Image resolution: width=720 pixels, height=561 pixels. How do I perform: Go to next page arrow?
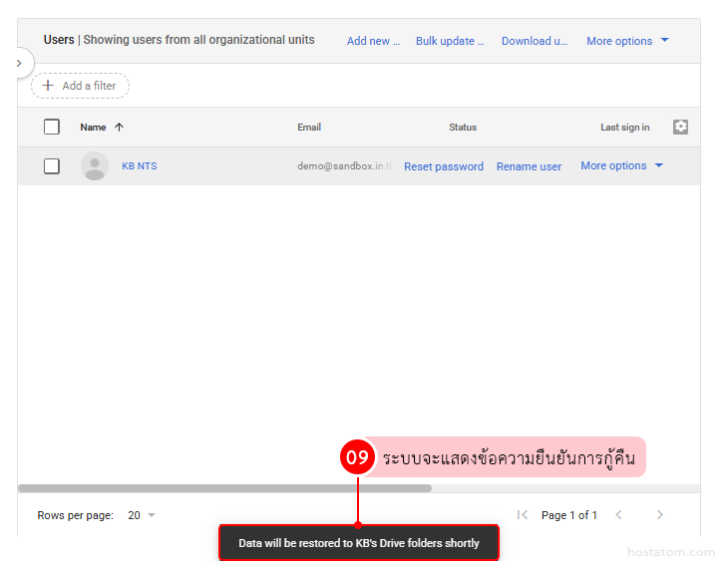coord(660,515)
